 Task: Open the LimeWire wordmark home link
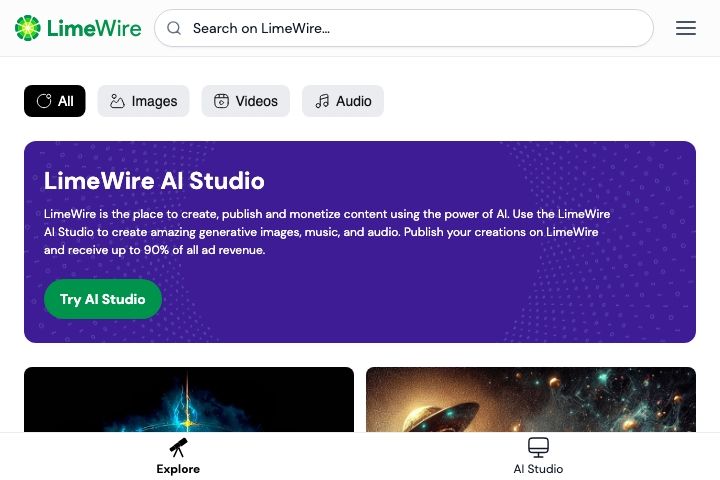(x=94, y=28)
